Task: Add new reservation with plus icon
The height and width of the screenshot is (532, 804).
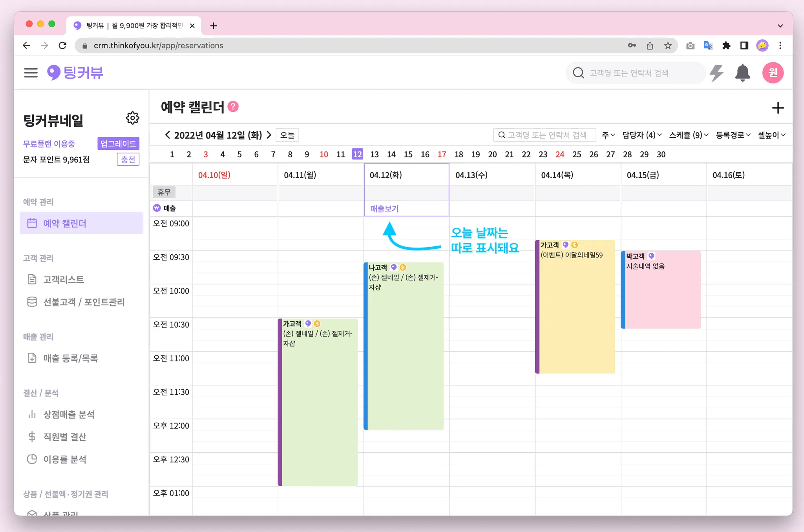Action: tap(778, 108)
